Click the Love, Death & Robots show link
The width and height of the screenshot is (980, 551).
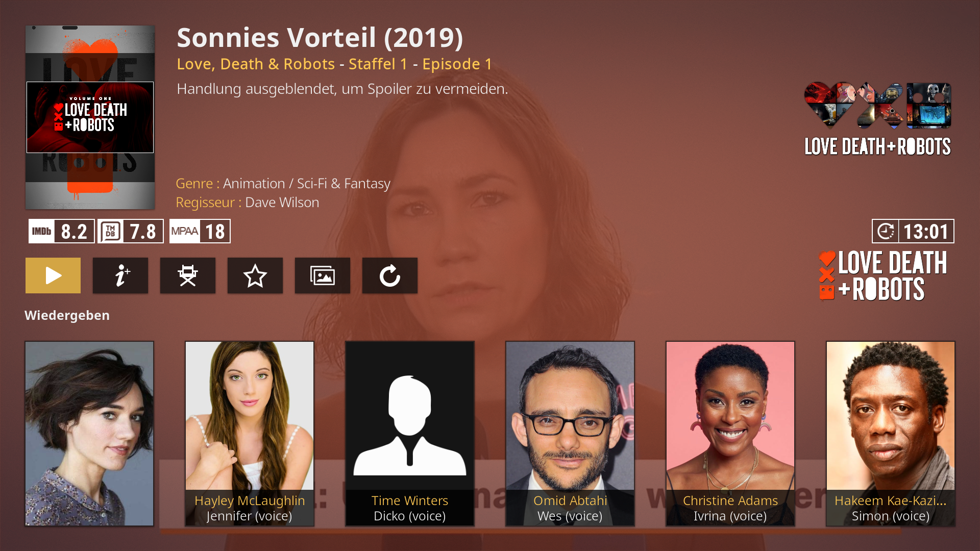(256, 64)
